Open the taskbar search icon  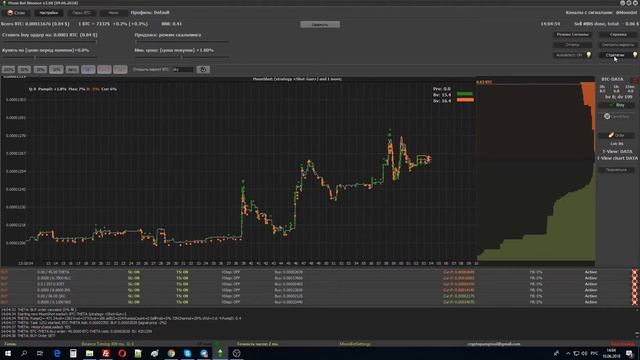(24, 353)
